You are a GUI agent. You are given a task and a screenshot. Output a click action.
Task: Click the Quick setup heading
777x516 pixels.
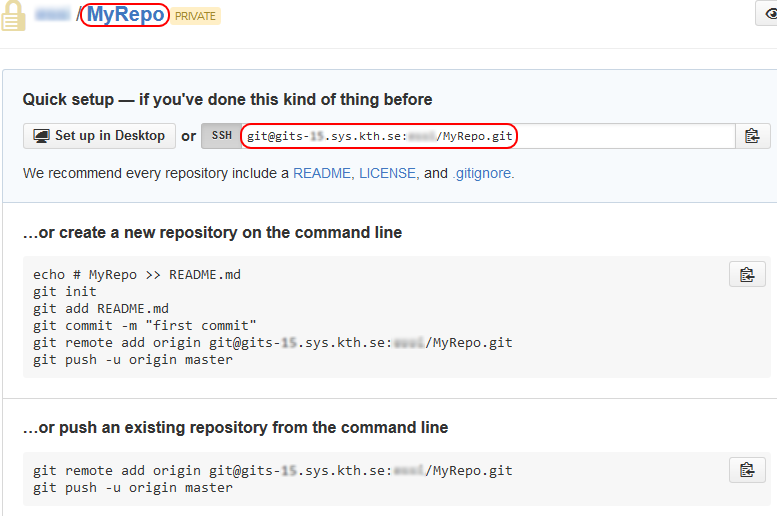227,100
